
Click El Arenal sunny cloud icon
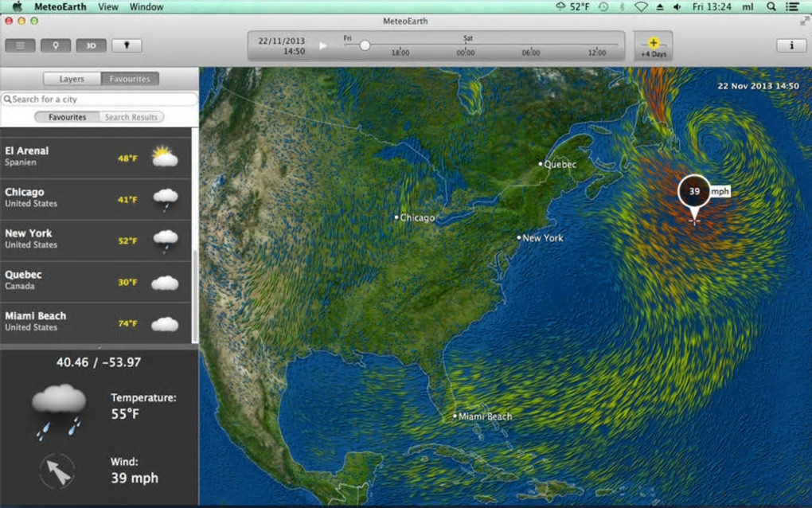tap(165, 156)
